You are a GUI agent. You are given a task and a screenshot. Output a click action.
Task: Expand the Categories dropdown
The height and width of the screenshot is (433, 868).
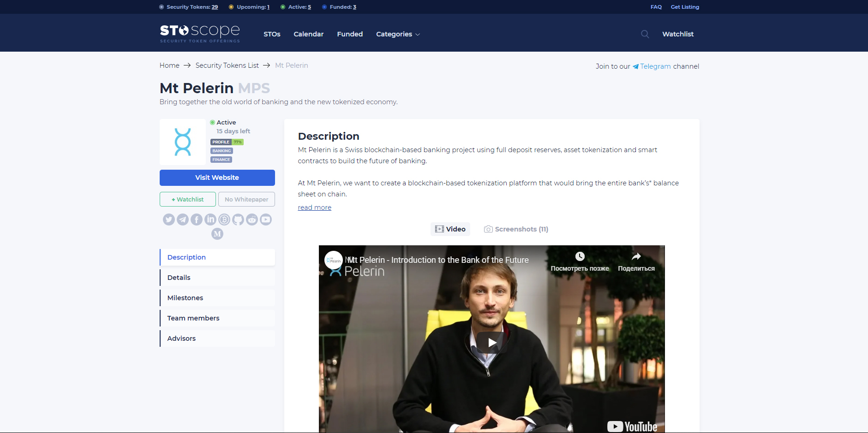pos(398,34)
